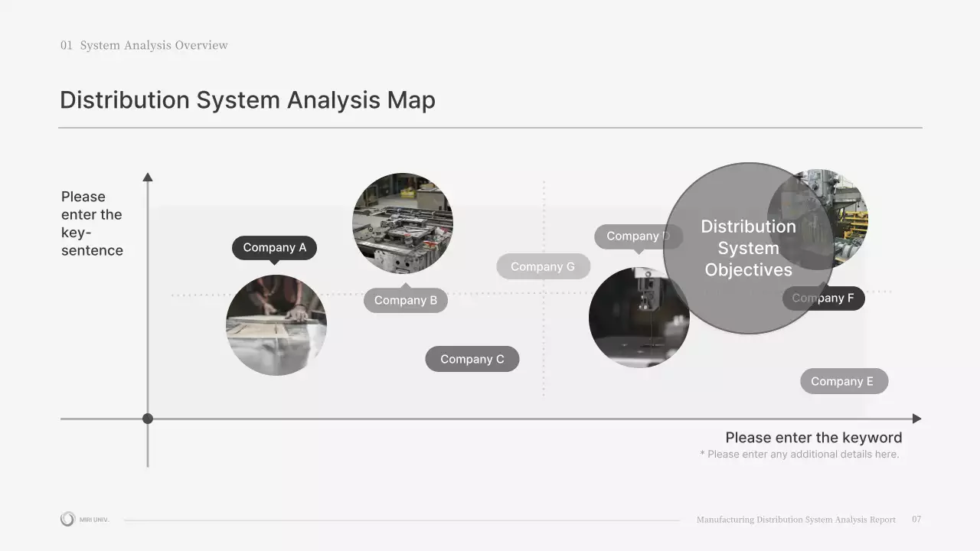Select the Distribution System Analysis Map title
This screenshot has height=551, width=980.
click(247, 100)
